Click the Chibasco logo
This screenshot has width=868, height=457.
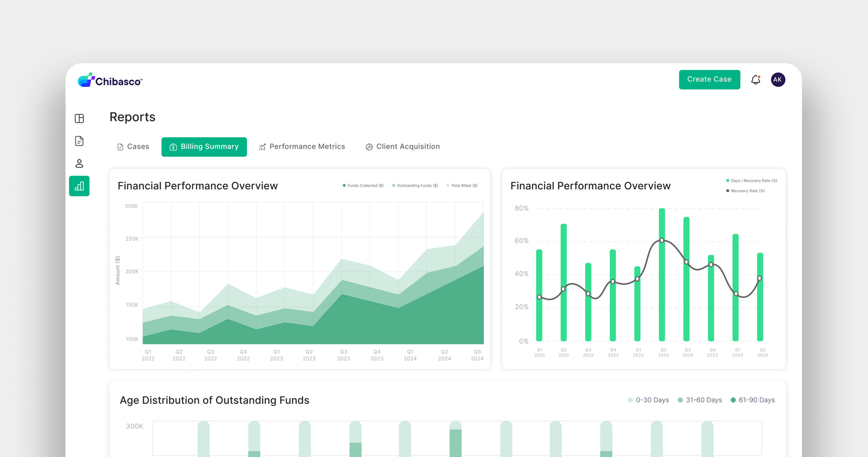110,80
